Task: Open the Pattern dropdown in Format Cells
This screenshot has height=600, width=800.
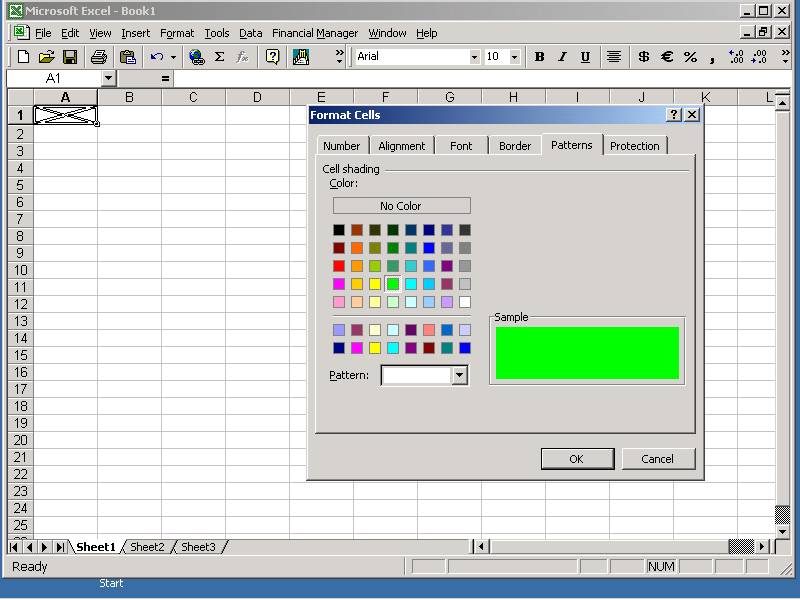Action: [x=459, y=375]
